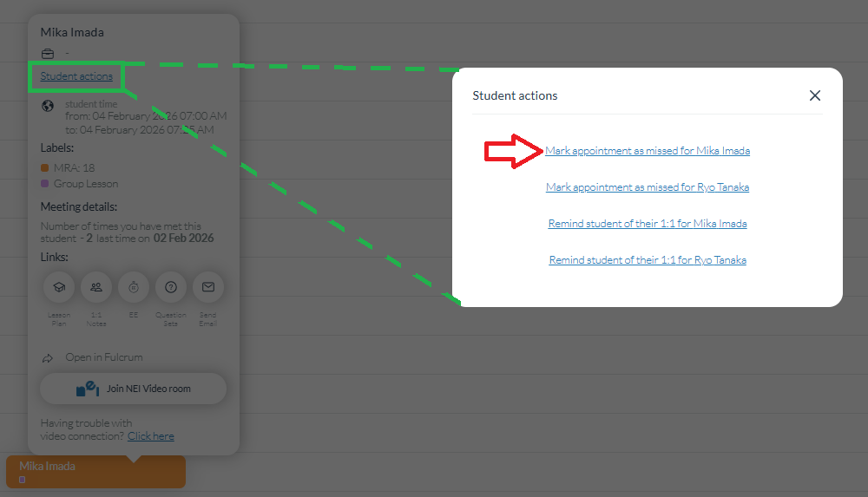Open the Student actions link
The height and width of the screenshot is (497, 868).
click(76, 76)
